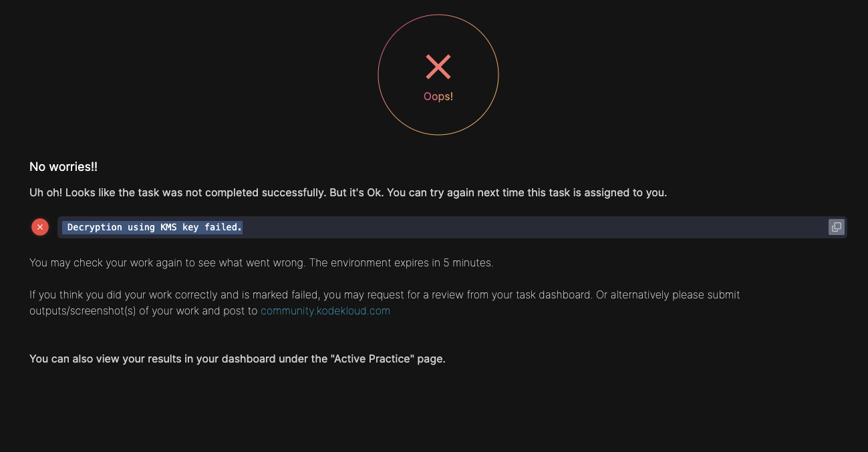Image resolution: width=868 pixels, height=452 pixels.
Task: Open the community.kodekloud.com link
Action: [x=325, y=310]
